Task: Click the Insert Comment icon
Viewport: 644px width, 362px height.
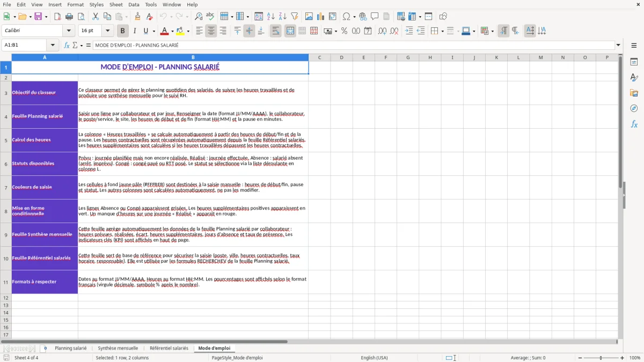Action: (375, 17)
